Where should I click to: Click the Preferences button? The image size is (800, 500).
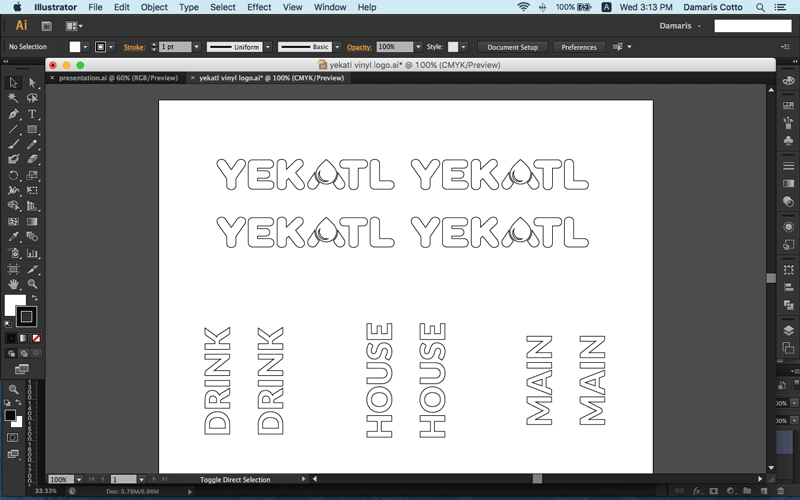pos(579,47)
